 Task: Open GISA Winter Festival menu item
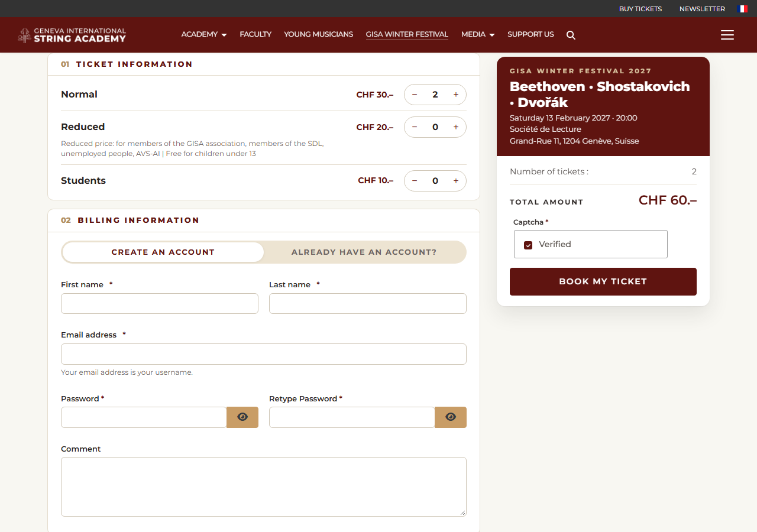pyautogui.click(x=407, y=34)
